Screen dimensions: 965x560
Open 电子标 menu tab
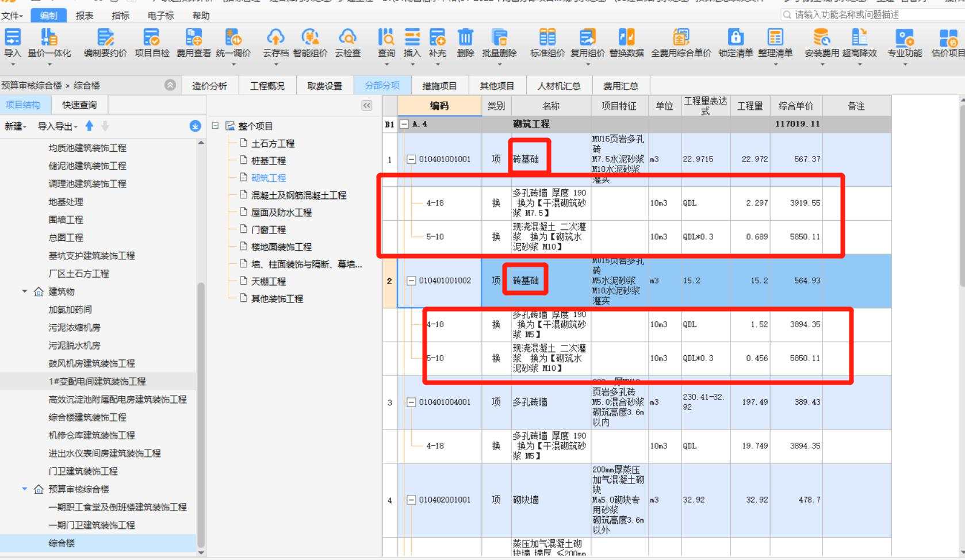[160, 16]
